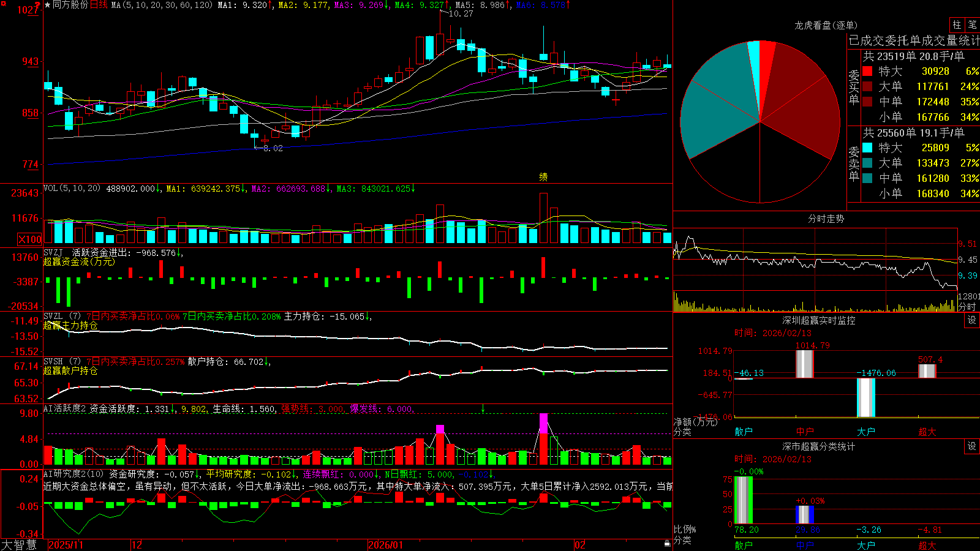Click the VOL(5,10,20) indicator label

(x=72, y=188)
